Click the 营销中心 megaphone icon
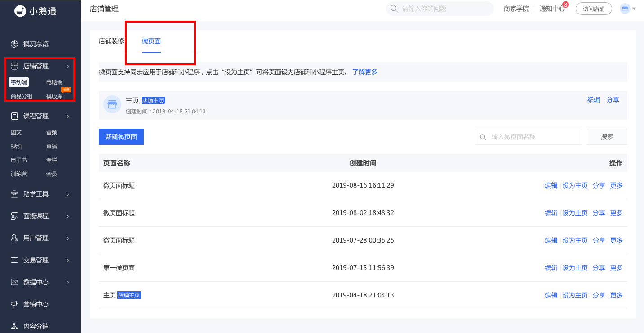Viewport: 644px width, 333px height. tap(14, 304)
